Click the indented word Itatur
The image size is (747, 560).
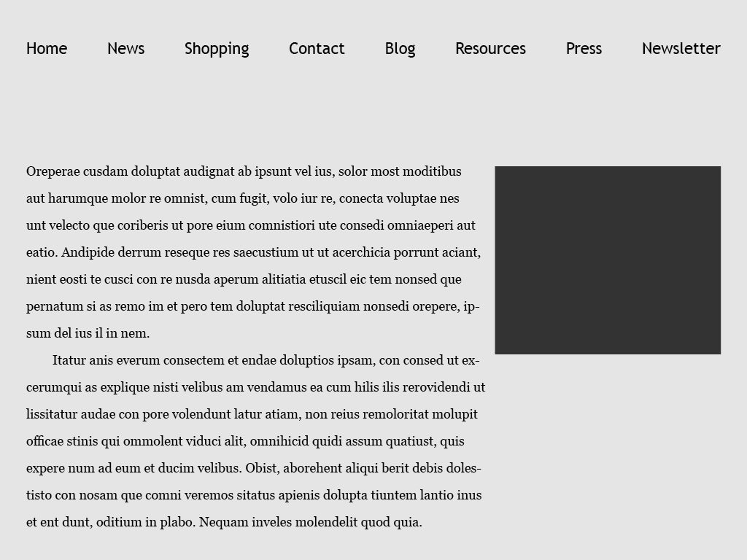pos(69,360)
